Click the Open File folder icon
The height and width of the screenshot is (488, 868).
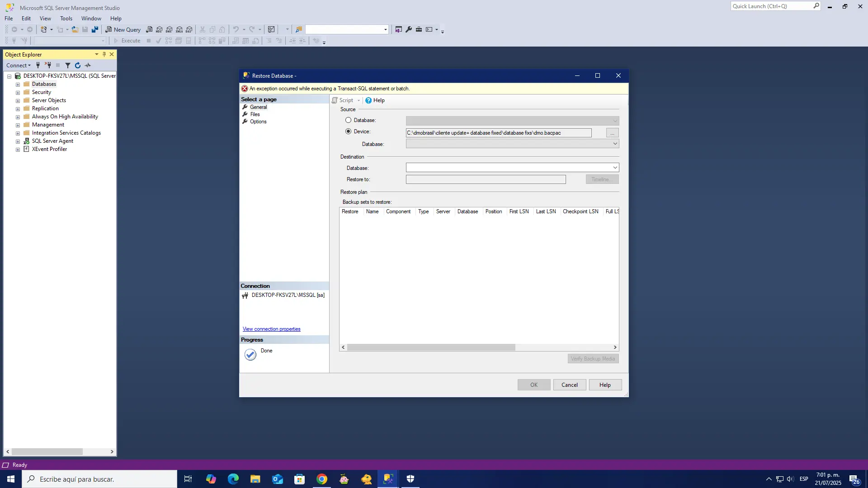[x=75, y=29]
